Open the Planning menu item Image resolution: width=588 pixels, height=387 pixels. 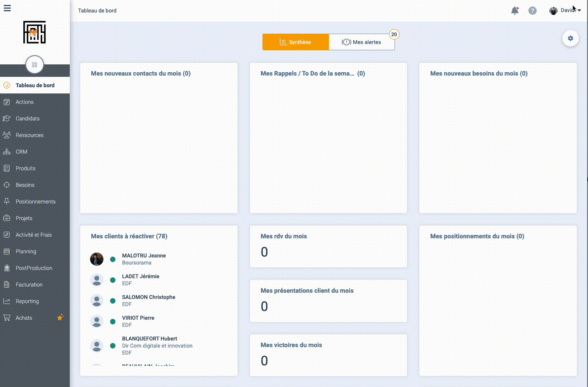[x=35, y=251]
